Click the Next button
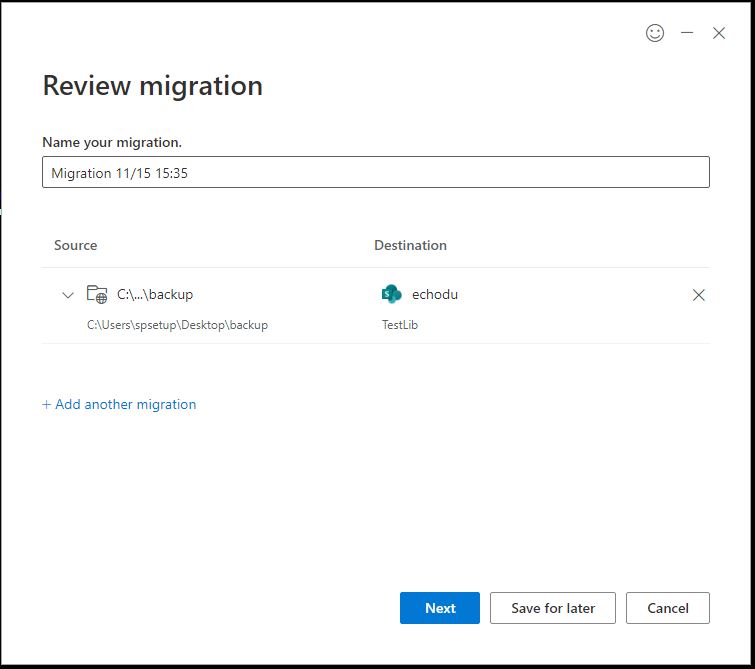The image size is (755, 669). (x=440, y=608)
